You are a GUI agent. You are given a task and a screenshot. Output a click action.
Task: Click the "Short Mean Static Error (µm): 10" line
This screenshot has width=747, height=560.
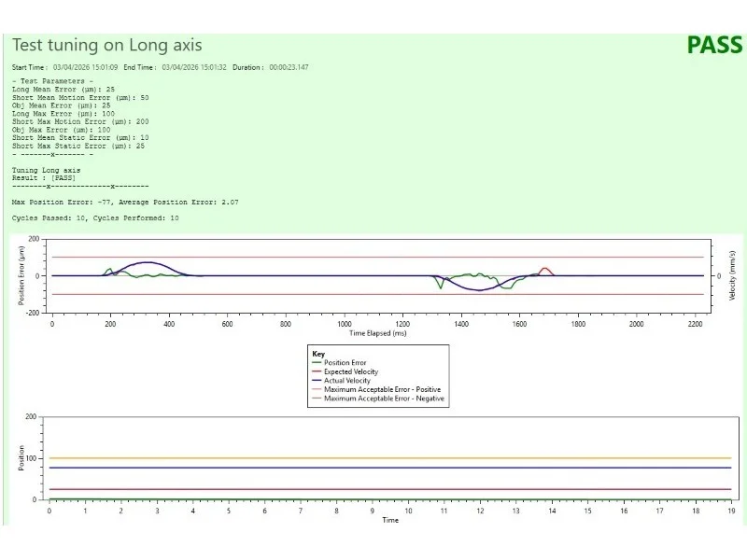[80, 137]
